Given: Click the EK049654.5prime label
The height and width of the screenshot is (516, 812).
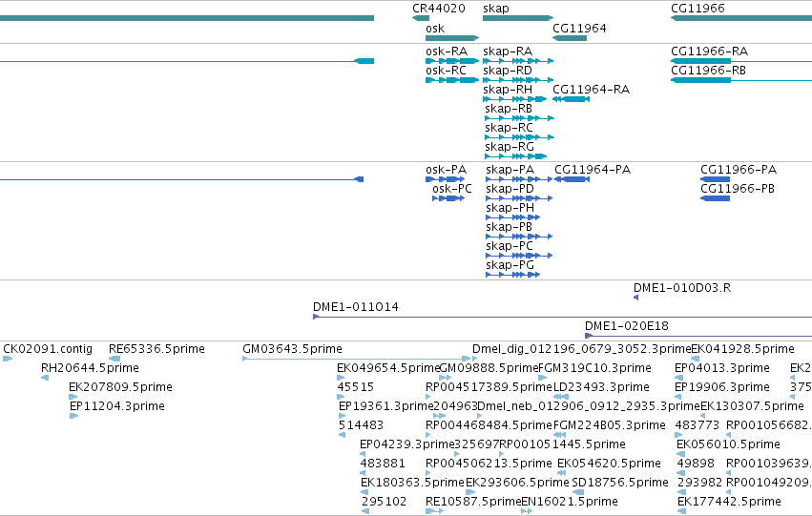Looking at the screenshot, I should tap(388, 368).
